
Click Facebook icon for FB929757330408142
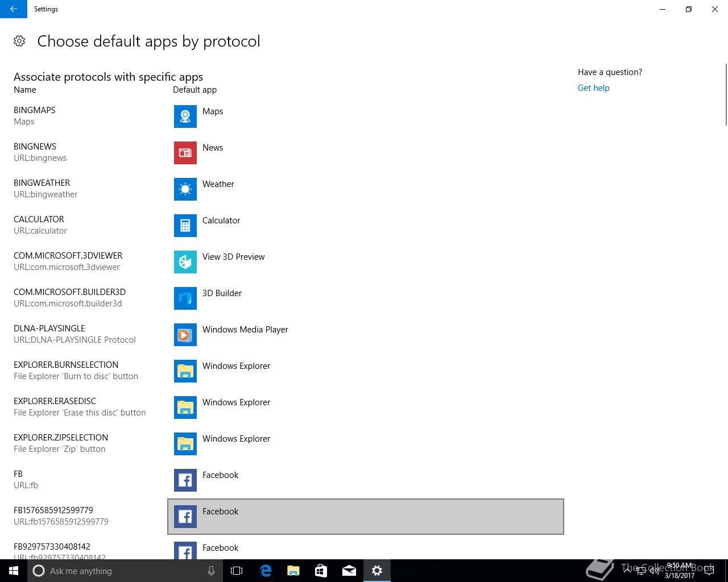(185, 550)
